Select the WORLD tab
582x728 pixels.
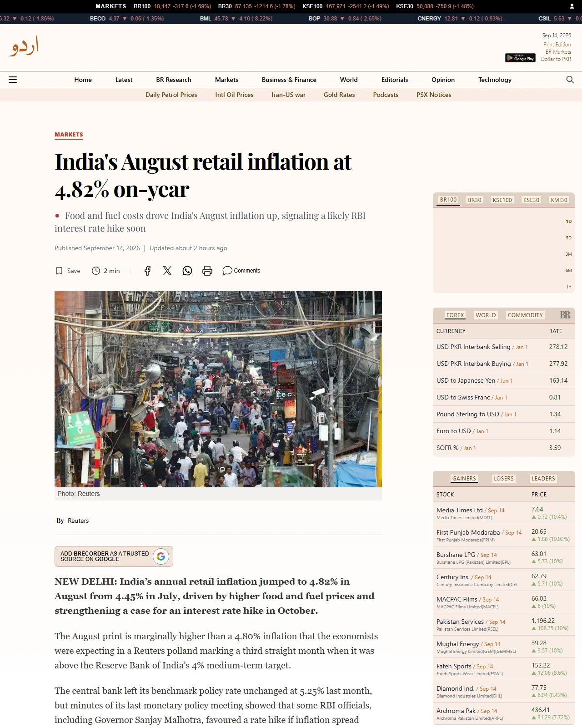point(486,315)
